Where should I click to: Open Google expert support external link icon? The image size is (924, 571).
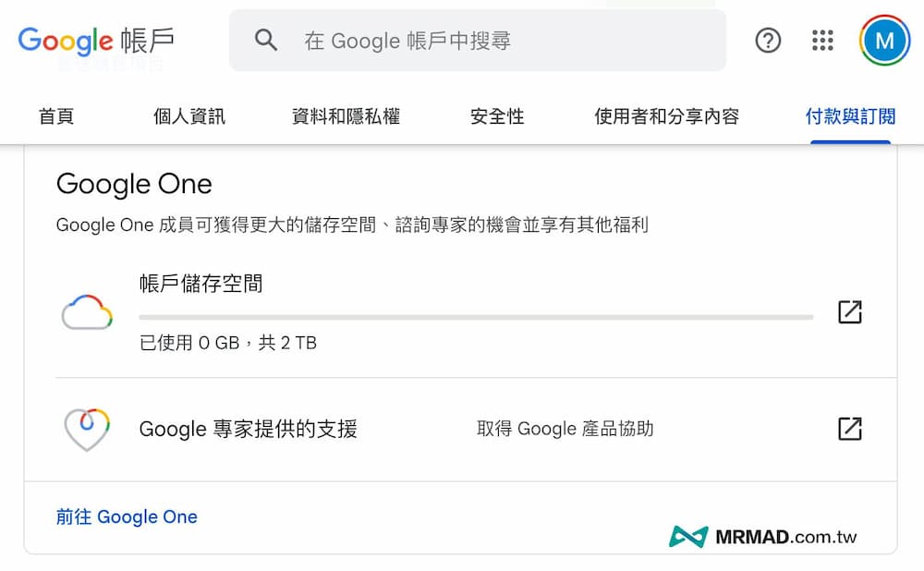pos(849,429)
